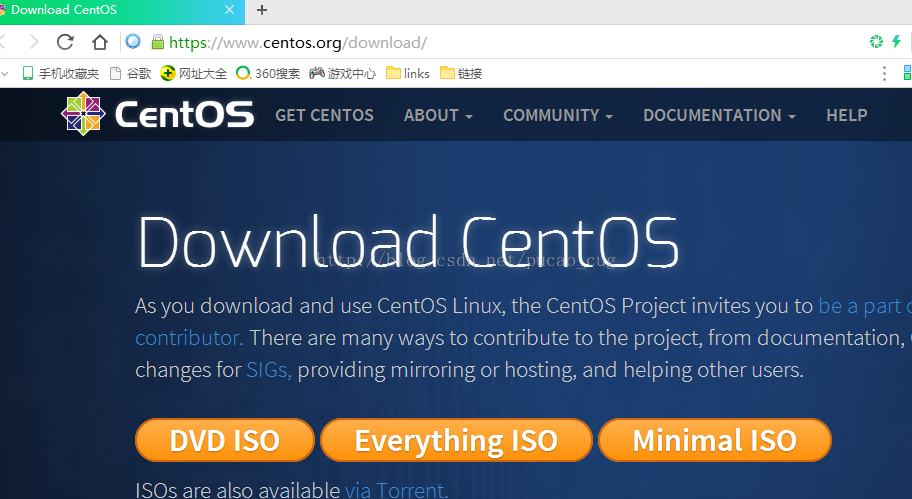Open the 链接 bookmark folder
Viewport: 912px width, 499px height.
[x=461, y=73]
